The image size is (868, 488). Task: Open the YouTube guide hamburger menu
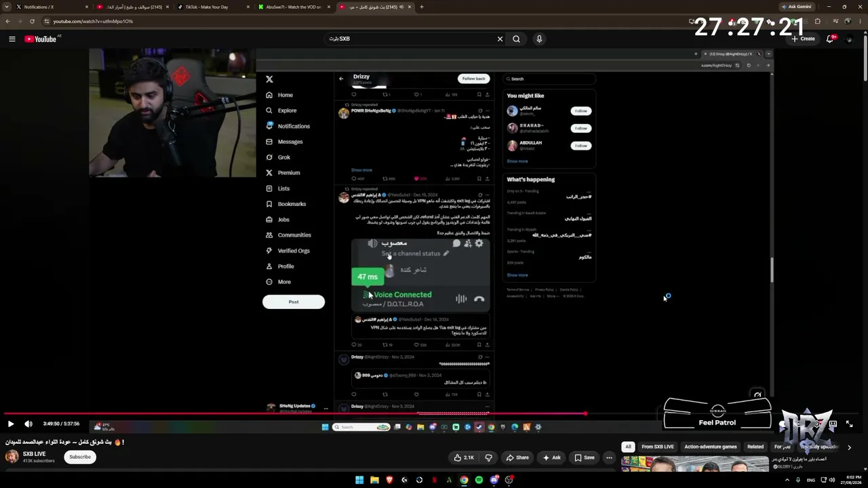point(12,39)
